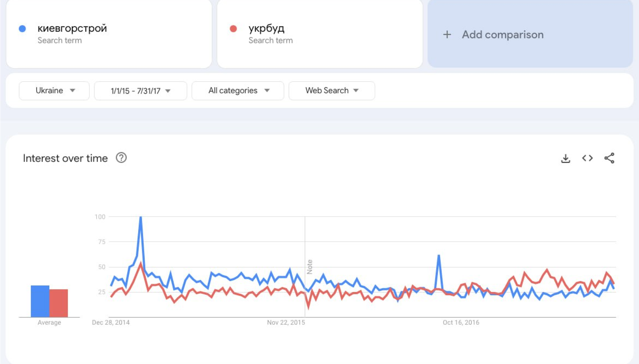
Task: Open the Ukraine region dropdown
Action: 54,91
